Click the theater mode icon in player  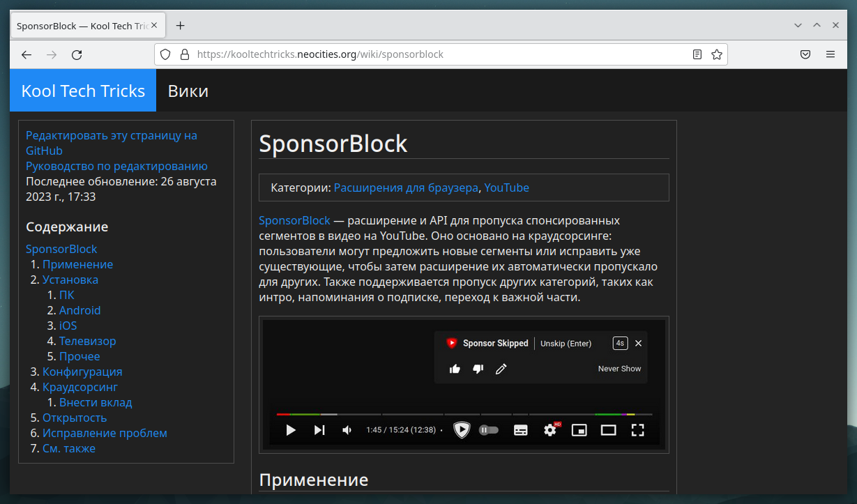(609, 430)
